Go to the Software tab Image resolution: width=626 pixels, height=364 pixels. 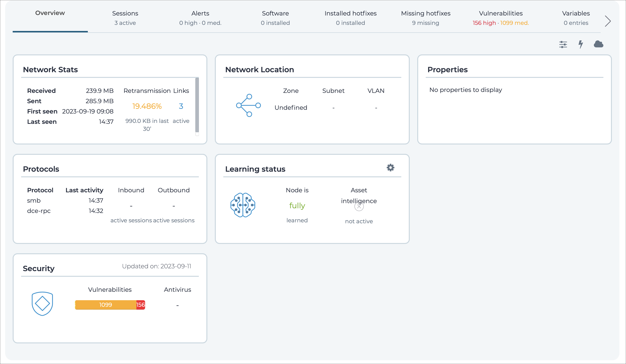[275, 18]
